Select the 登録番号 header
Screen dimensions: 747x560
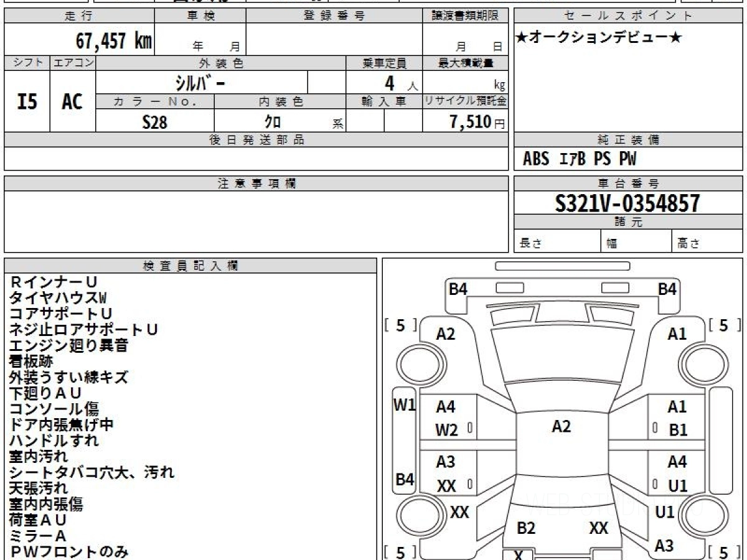[x=334, y=16]
